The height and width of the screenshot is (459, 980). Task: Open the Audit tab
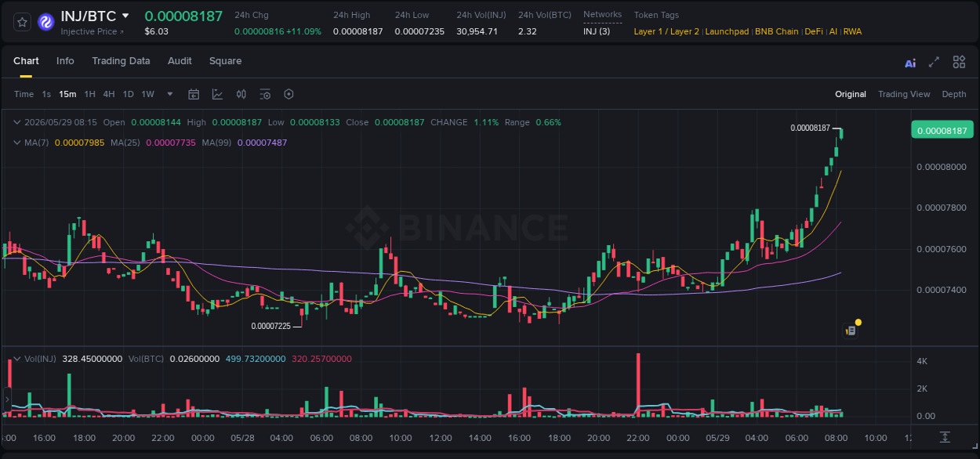click(180, 61)
